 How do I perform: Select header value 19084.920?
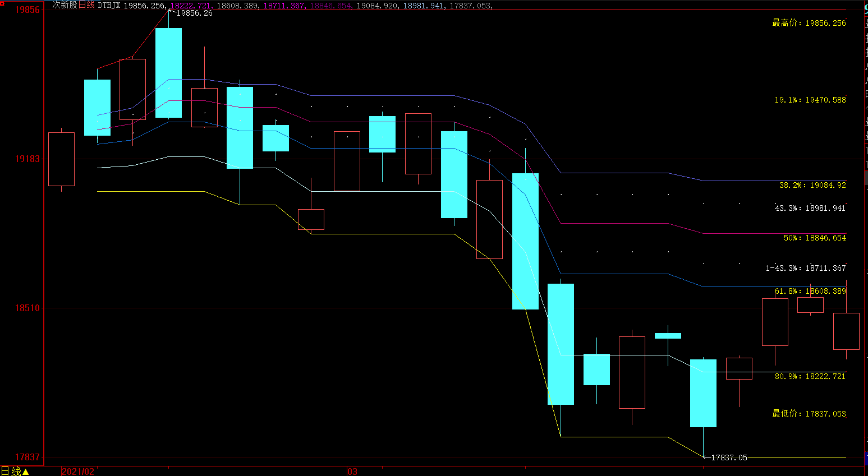click(x=377, y=6)
